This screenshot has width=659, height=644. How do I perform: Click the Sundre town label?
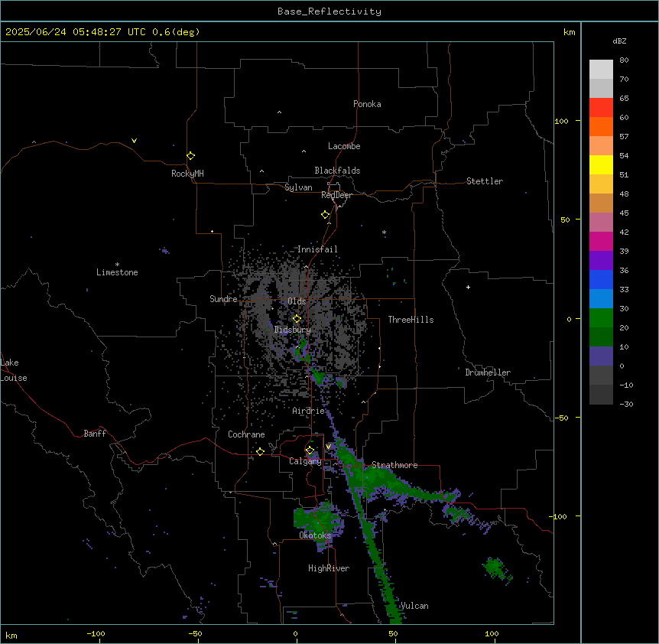point(223,299)
